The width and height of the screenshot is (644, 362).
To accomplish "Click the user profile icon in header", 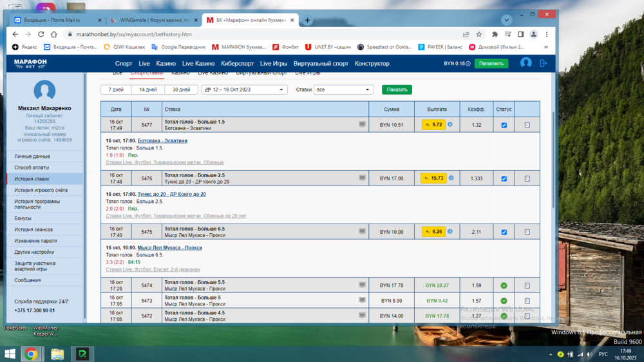I will [x=526, y=63].
